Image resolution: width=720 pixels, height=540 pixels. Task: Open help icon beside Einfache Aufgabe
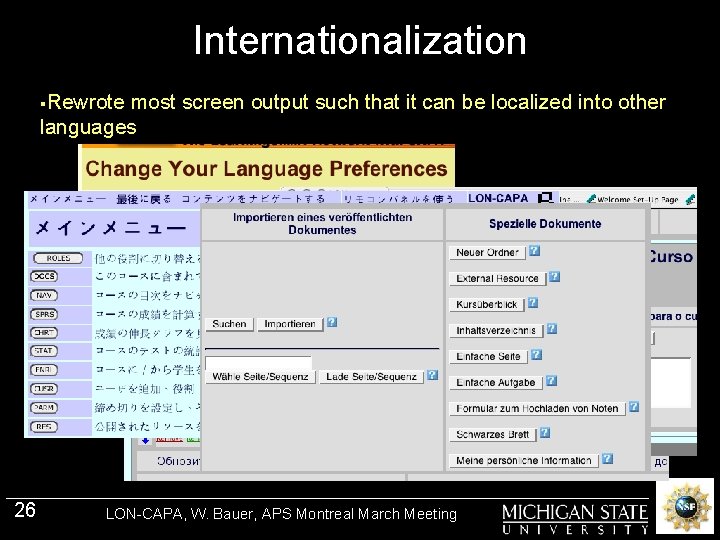551,381
